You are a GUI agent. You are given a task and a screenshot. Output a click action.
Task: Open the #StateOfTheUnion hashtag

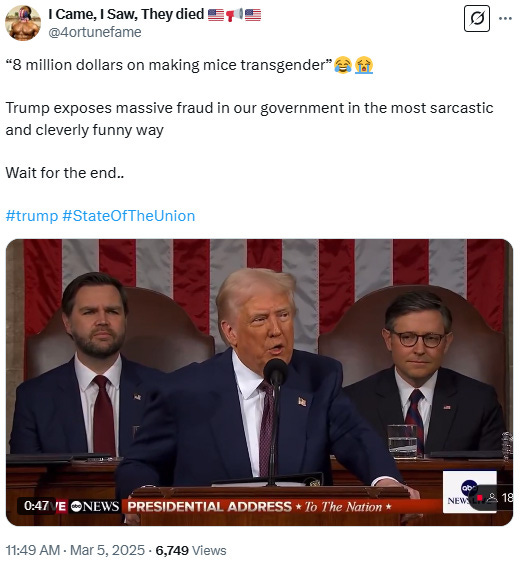click(x=128, y=216)
